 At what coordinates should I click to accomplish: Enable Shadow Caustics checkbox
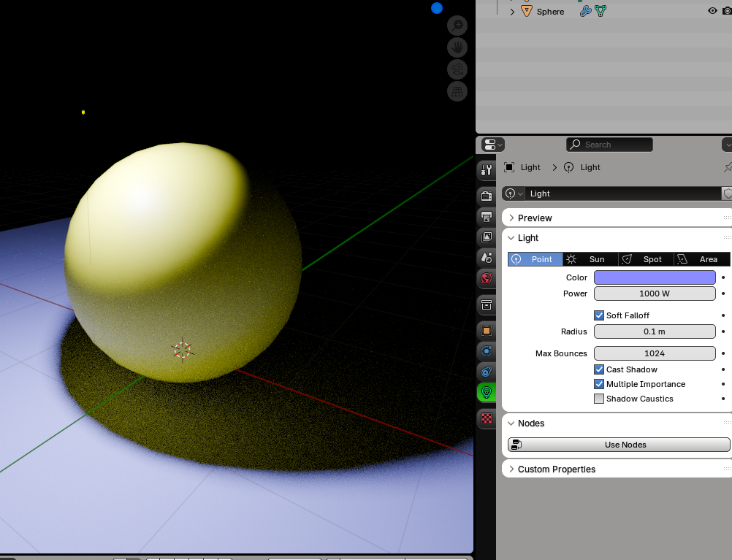click(599, 399)
